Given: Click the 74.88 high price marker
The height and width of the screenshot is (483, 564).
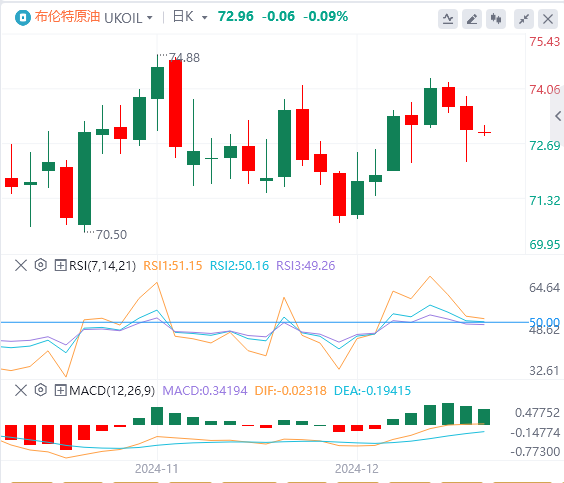Looking at the screenshot, I should tap(184, 58).
